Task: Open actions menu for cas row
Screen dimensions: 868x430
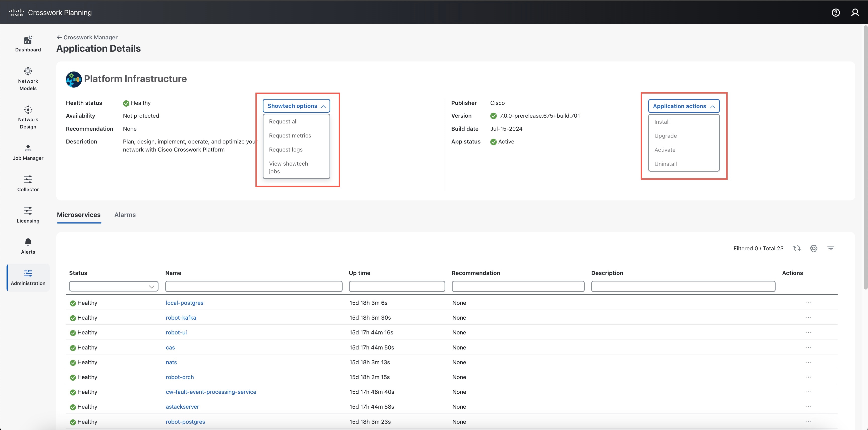Action: pos(808,347)
